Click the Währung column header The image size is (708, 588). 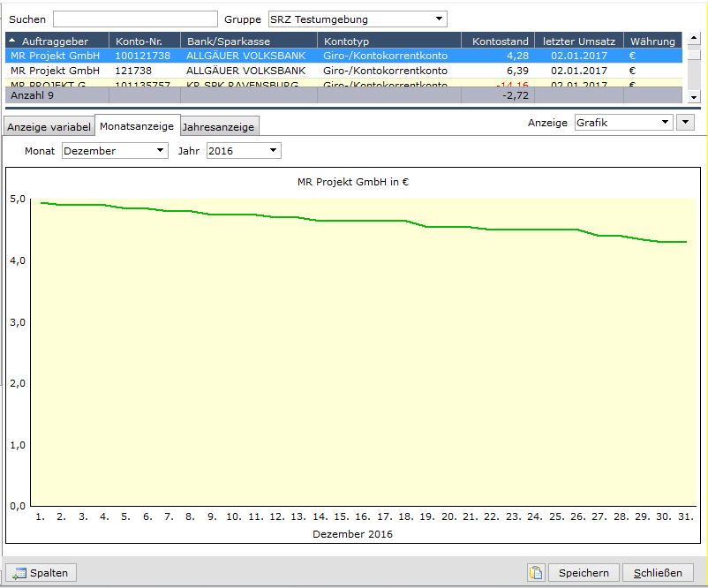[x=653, y=41]
